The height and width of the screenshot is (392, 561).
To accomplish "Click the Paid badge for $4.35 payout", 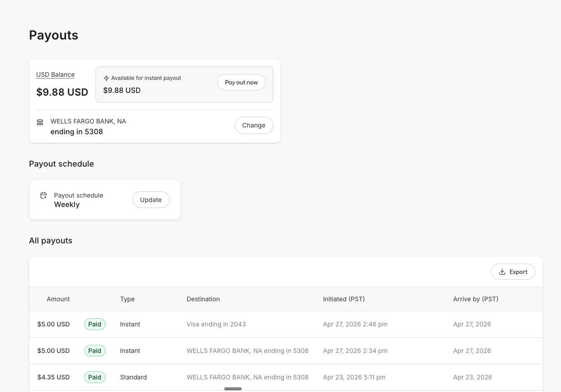I will [95, 377].
